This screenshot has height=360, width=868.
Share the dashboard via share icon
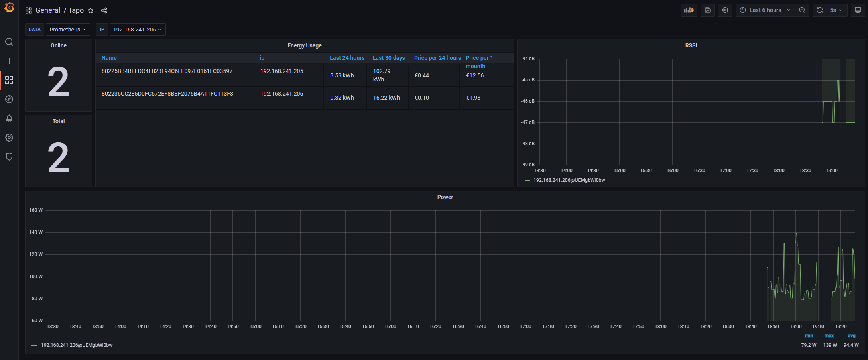104,10
